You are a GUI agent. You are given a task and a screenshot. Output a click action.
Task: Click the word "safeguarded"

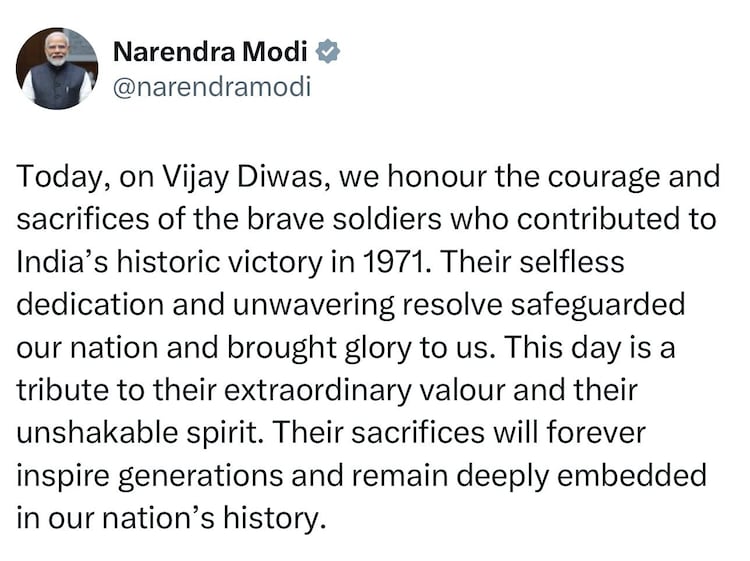(x=612, y=305)
